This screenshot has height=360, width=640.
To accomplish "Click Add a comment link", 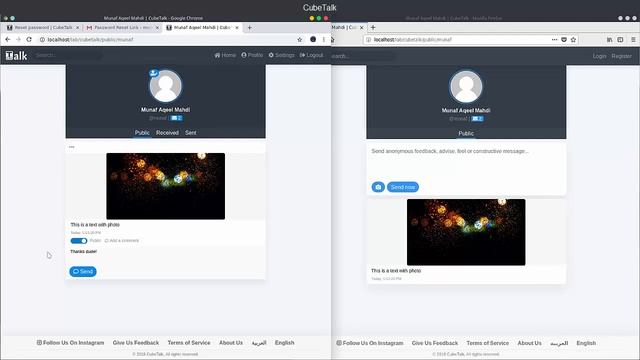I will (x=122, y=241).
